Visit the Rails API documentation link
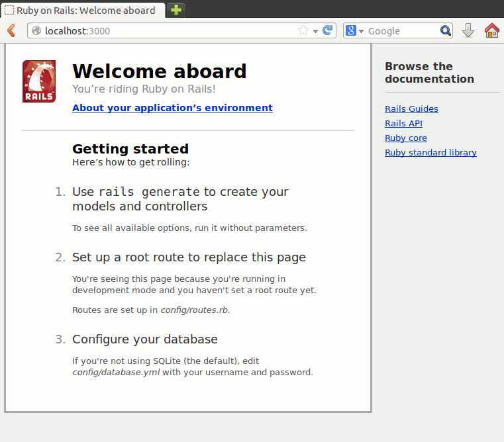The image size is (504, 442). click(x=403, y=124)
